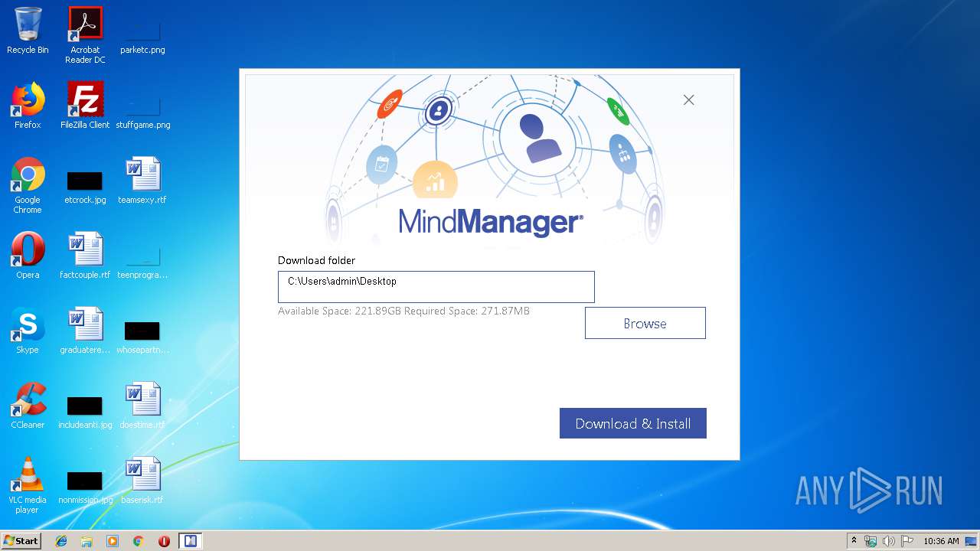Click the Download folder path field
The height and width of the screenshot is (551, 980).
pyautogui.click(x=436, y=287)
